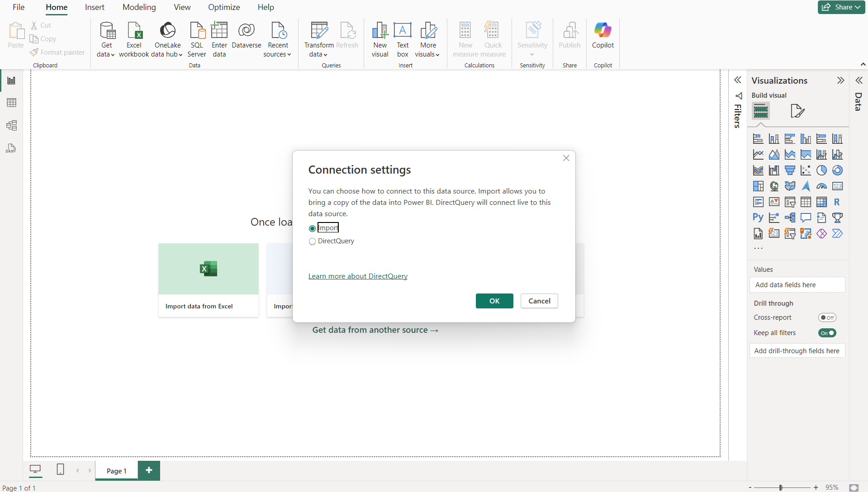The height and width of the screenshot is (492, 868).
Task: Switch to Model view in left sidebar
Action: tap(11, 126)
